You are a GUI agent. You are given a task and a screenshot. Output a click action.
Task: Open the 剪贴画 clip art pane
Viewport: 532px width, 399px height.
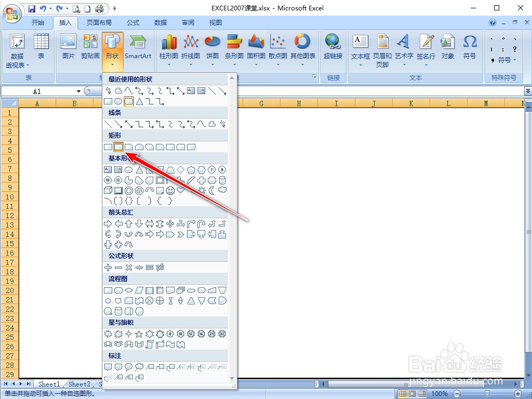[x=90, y=47]
